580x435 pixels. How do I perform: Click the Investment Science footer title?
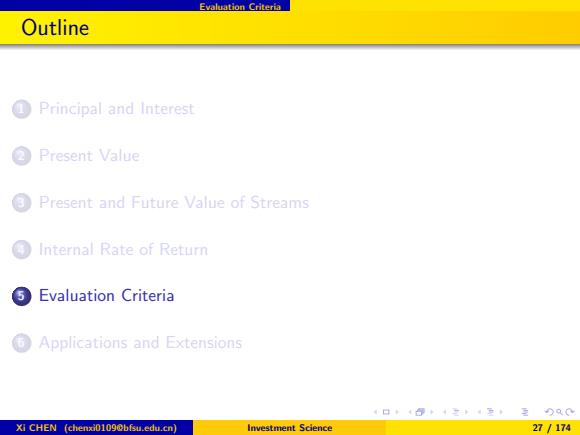290,428
